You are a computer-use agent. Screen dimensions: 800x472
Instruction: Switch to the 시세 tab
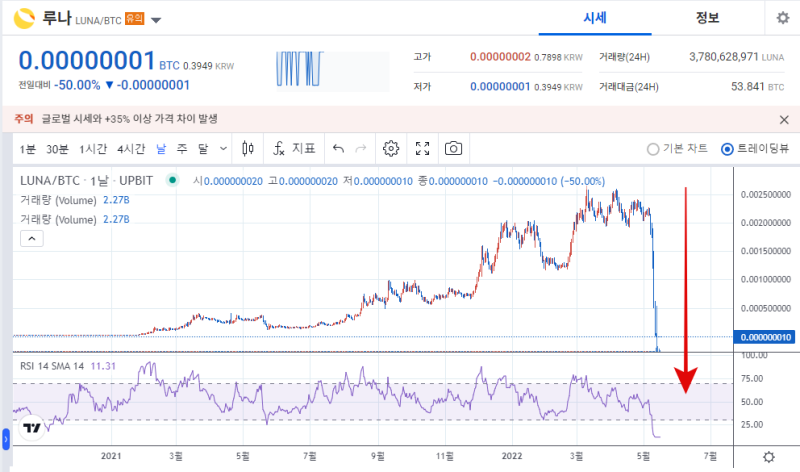[x=595, y=18]
